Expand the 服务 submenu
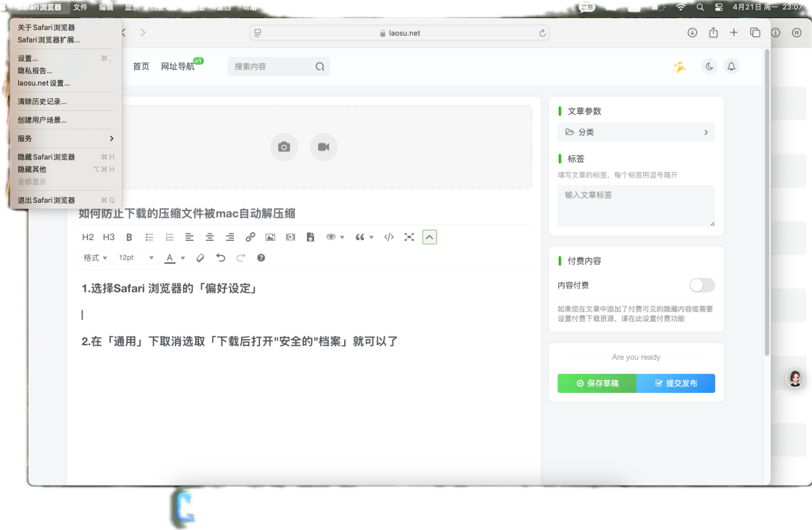The image size is (812, 530). (x=66, y=139)
